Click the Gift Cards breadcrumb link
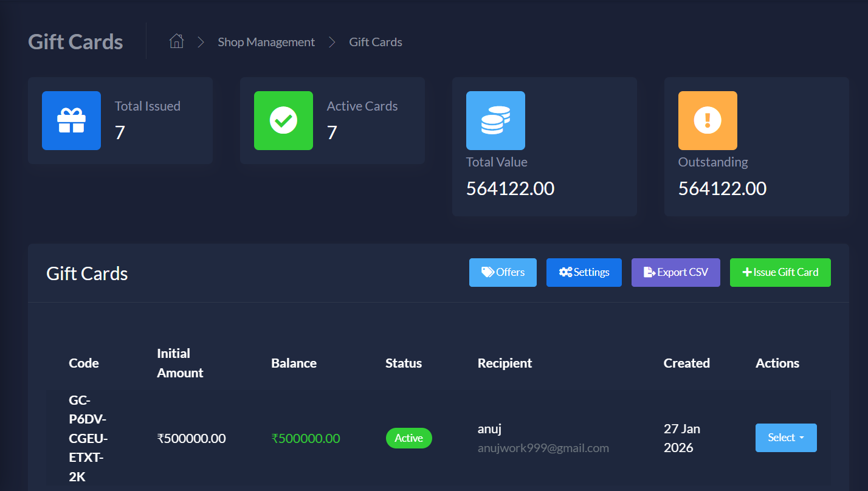Screen dimensions: 868x491 click(x=375, y=42)
